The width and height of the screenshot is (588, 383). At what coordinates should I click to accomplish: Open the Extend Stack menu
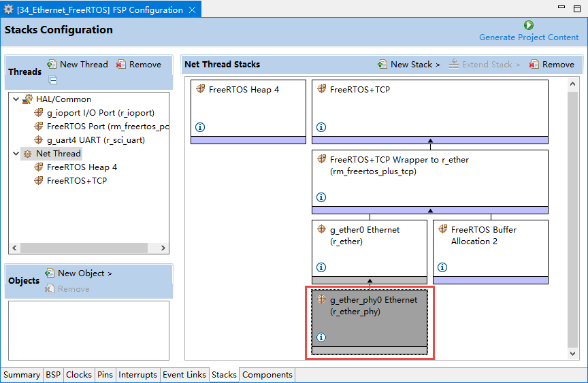tap(485, 65)
